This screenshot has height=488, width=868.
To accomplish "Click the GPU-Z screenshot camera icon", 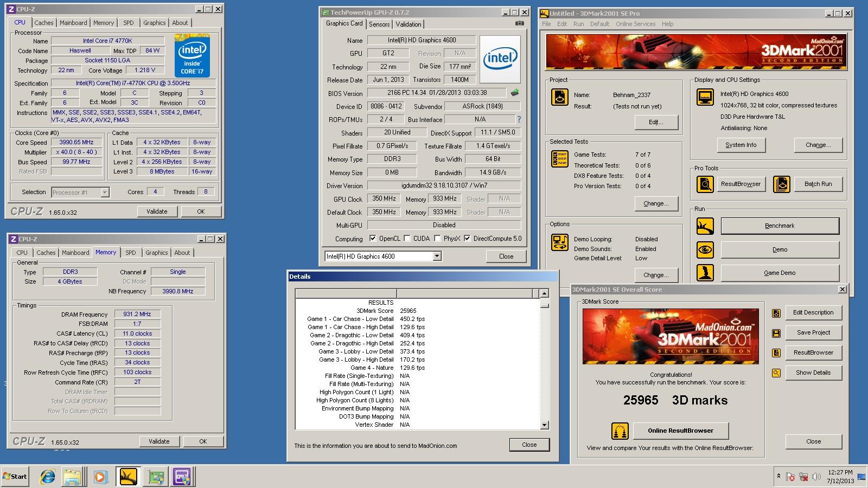I will [x=519, y=23].
